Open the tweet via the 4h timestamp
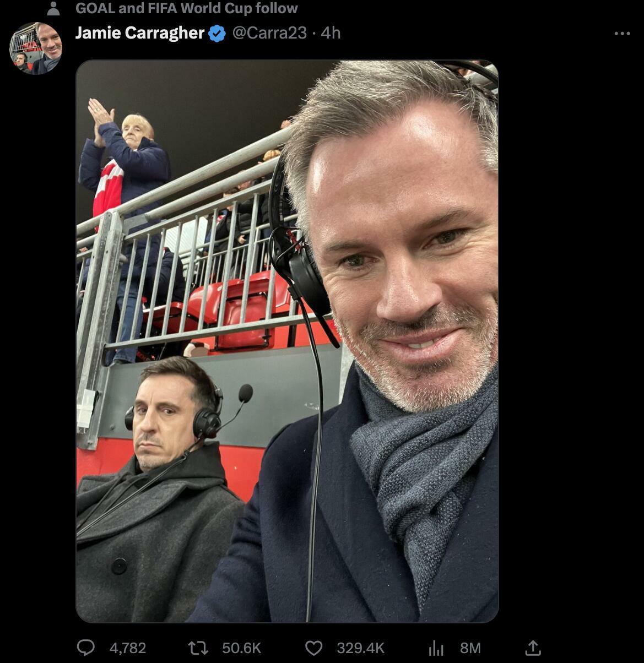Image resolution: width=644 pixels, height=663 pixels. click(x=331, y=33)
